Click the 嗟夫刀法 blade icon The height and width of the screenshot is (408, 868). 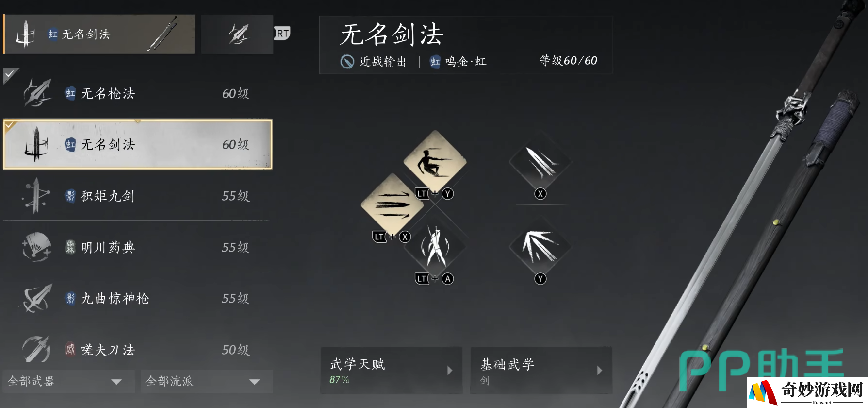[36, 349]
